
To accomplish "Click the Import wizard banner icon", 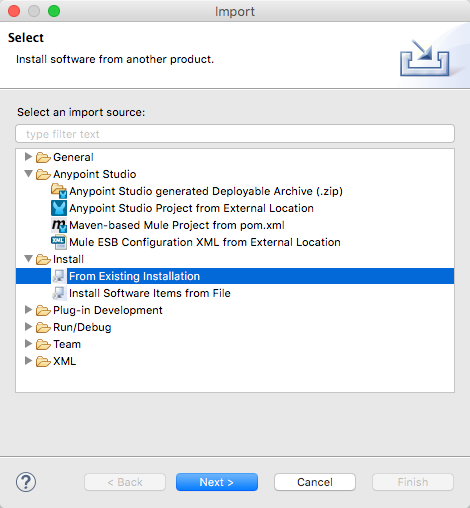I will coord(424,58).
